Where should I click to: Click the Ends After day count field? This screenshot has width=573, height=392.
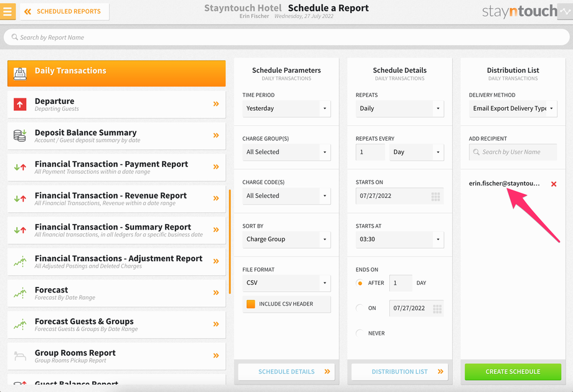(x=400, y=283)
